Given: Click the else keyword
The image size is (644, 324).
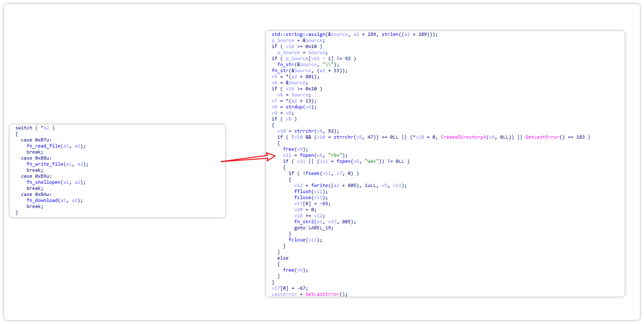Looking at the screenshot, I should (283, 258).
